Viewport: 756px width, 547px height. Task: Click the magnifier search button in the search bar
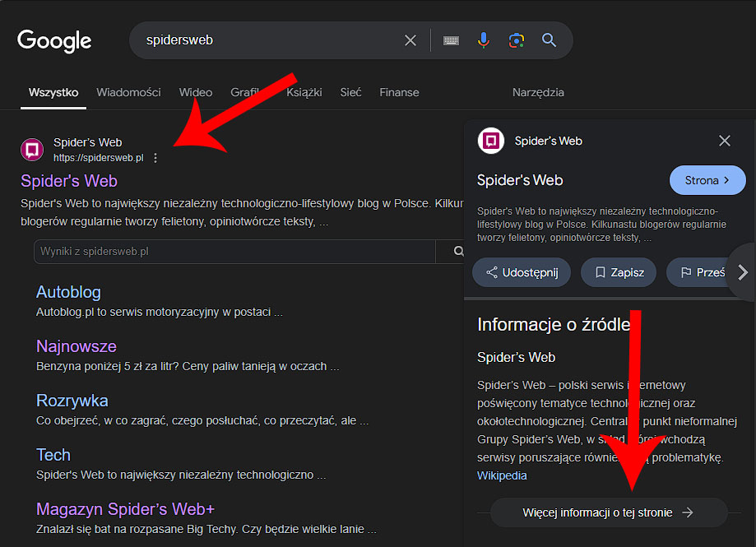(x=549, y=40)
